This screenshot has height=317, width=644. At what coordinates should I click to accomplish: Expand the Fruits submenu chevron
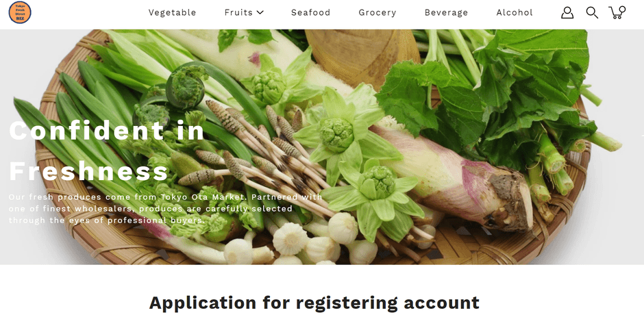click(260, 13)
